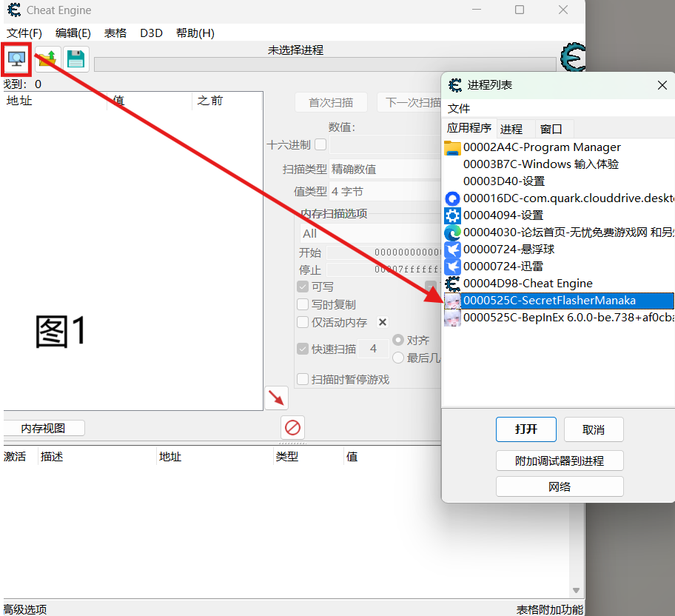Screen dimensions: 675x616
Task: Click the red clear-list prohibition icon
Action: click(x=293, y=428)
